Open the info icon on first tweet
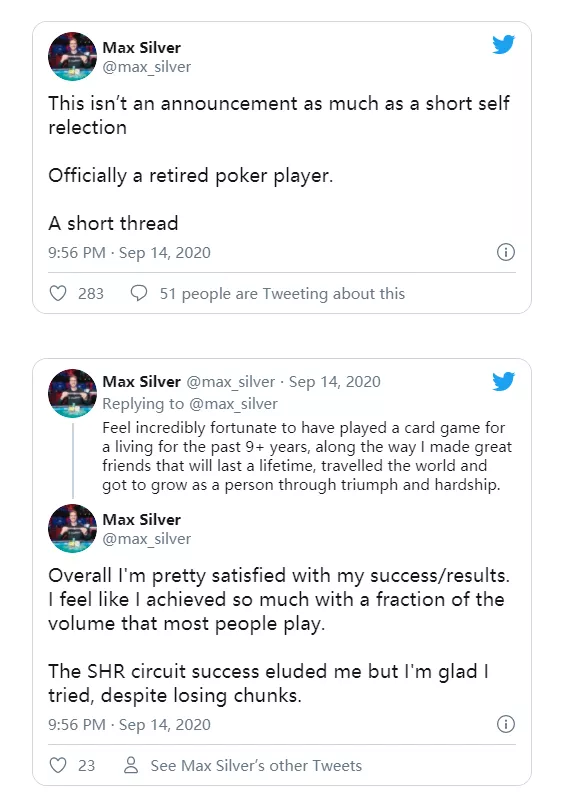This screenshot has width=563, height=798. (505, 252)
